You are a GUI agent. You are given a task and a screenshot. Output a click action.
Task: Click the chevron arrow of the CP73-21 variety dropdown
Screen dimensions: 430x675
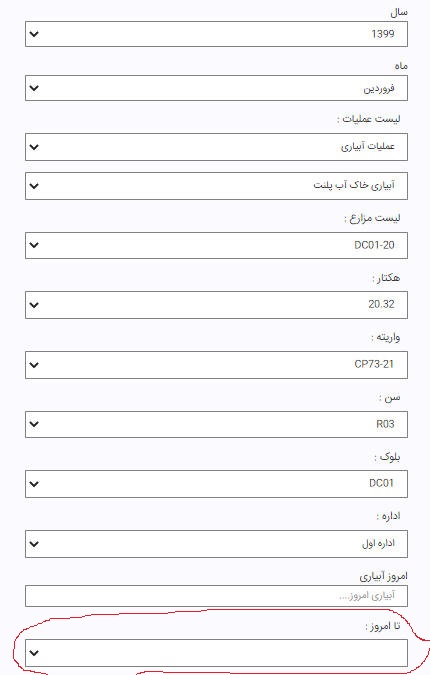click(x=34, y=365)
